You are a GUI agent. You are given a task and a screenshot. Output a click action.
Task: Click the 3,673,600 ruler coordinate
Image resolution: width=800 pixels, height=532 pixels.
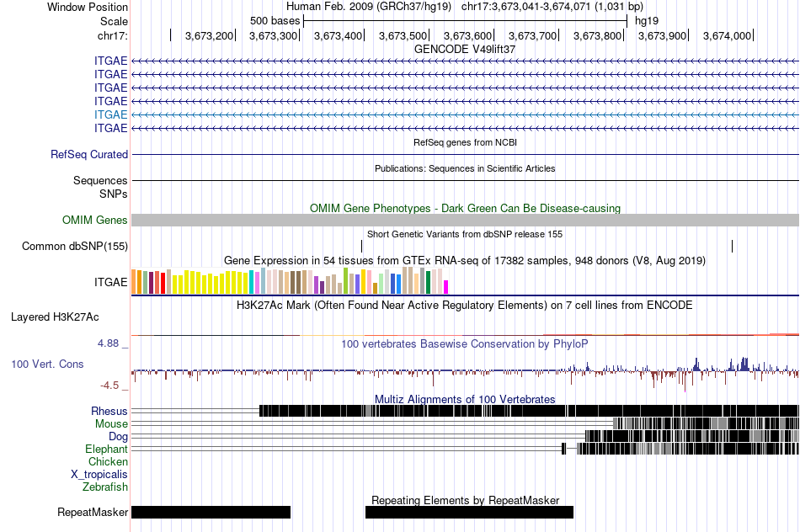(467, 35)
